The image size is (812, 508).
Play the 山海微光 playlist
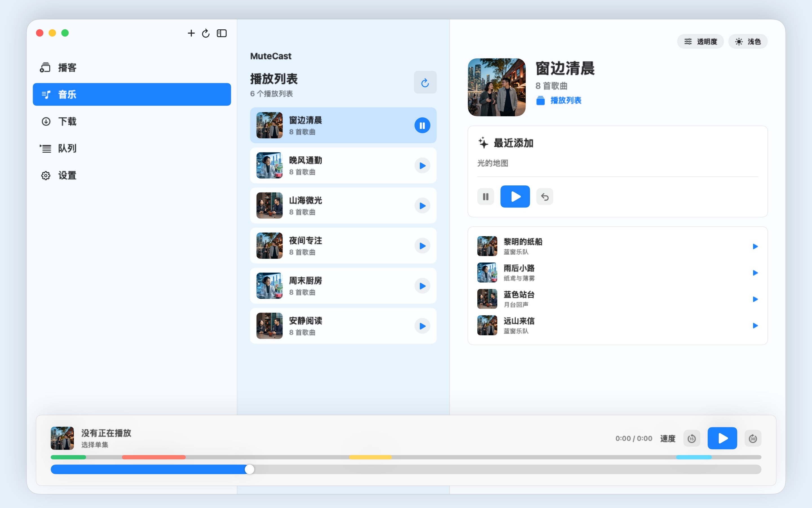tap(422, 206)
